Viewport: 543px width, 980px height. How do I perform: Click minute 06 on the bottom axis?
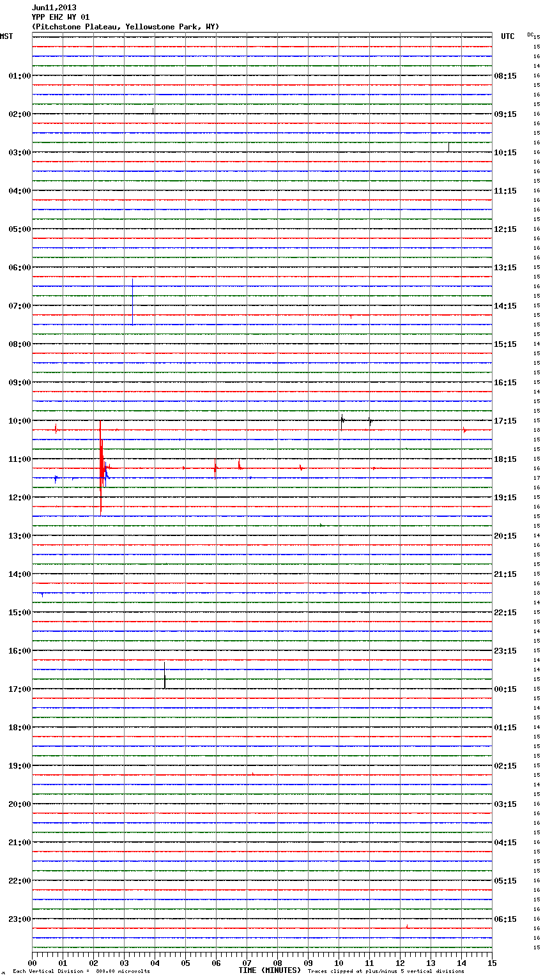pyautogui.click(x=216, y=963)
